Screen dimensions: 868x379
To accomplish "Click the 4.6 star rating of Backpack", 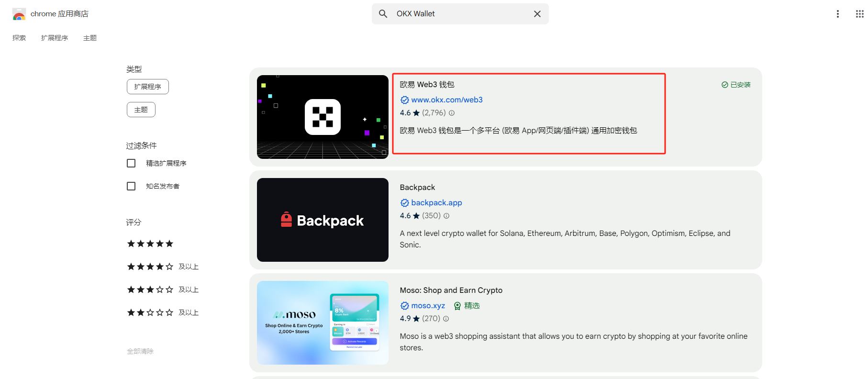I will tap(410, 216).
